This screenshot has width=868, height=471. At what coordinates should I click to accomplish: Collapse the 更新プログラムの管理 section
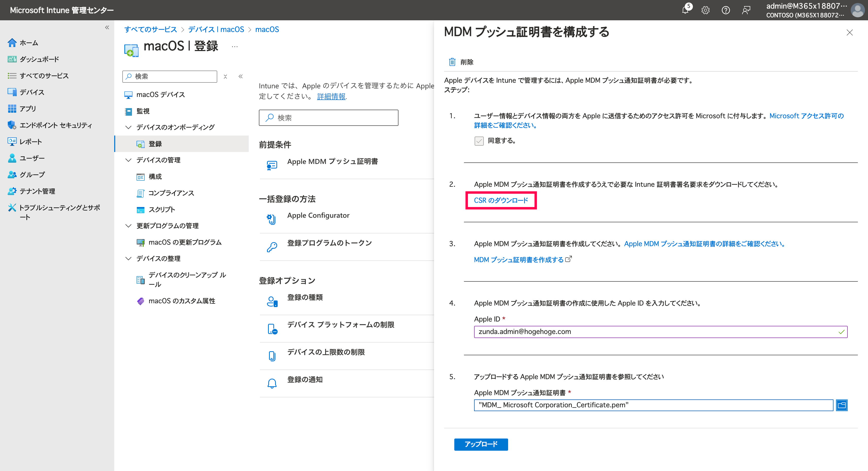click(128, 226)
